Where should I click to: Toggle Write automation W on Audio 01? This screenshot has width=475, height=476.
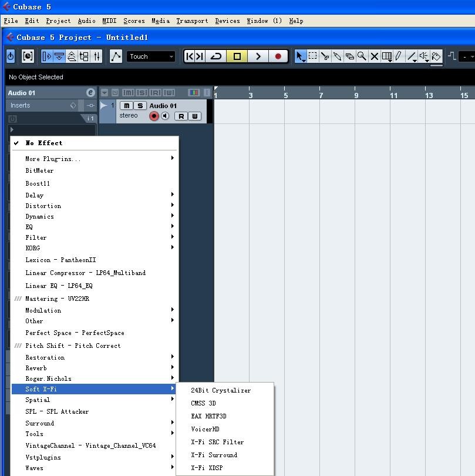(x=195, y=116)
